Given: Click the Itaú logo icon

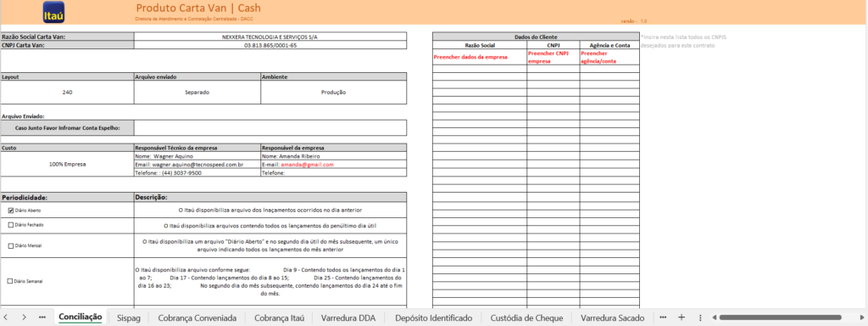Looking at the screenshot, I should 53,13.
